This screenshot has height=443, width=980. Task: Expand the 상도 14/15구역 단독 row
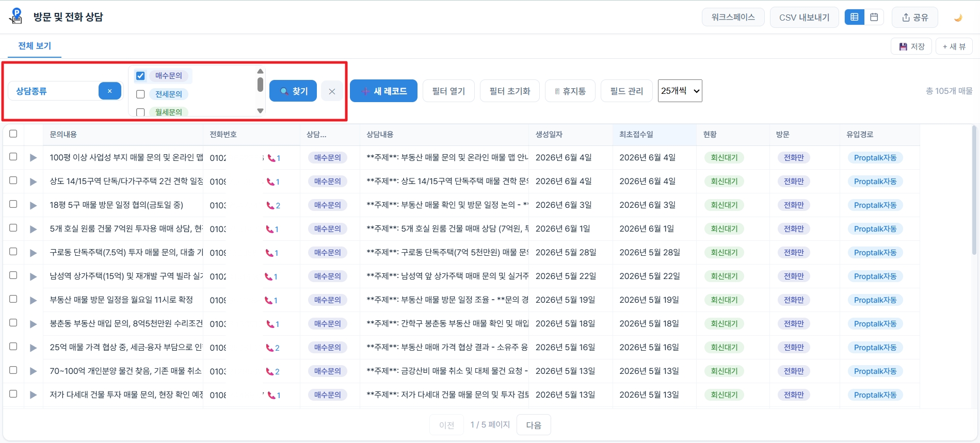[33, 182]
